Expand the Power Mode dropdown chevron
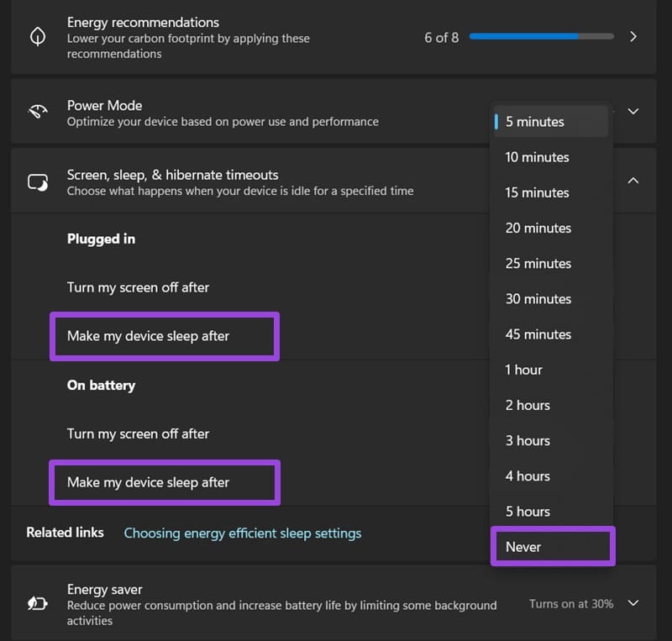The width and height of the screenshot is (672, 641). (633, 111)
